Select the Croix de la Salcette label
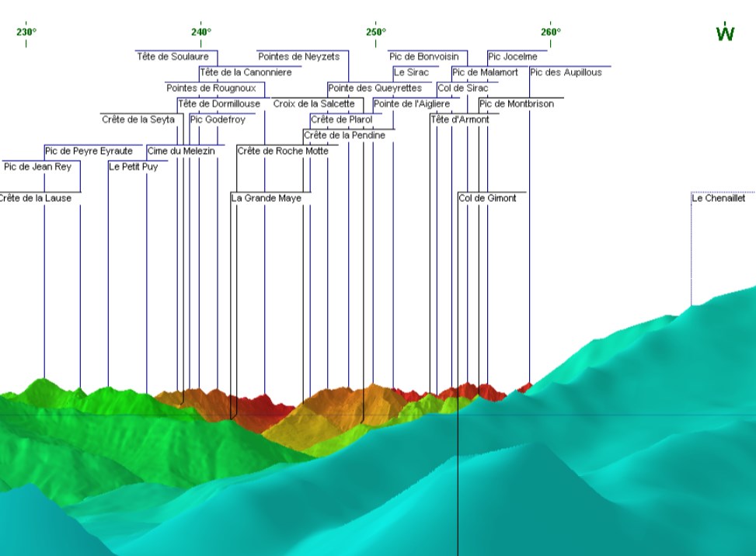This screenshot has width=756, height=556. (x=314, y=104)
